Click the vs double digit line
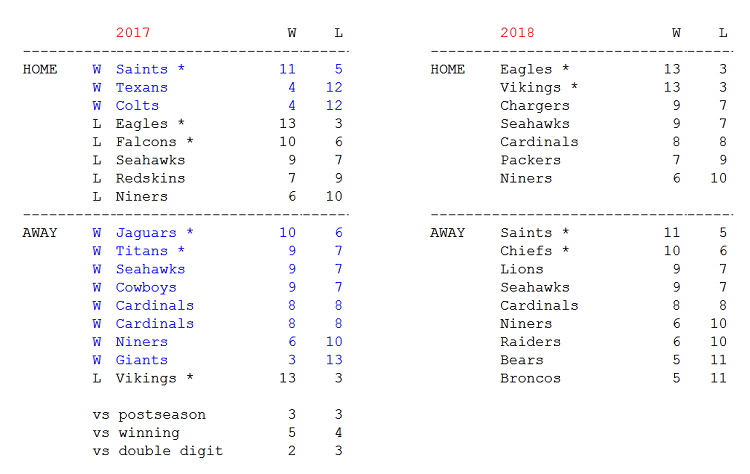 click(218, 451)
